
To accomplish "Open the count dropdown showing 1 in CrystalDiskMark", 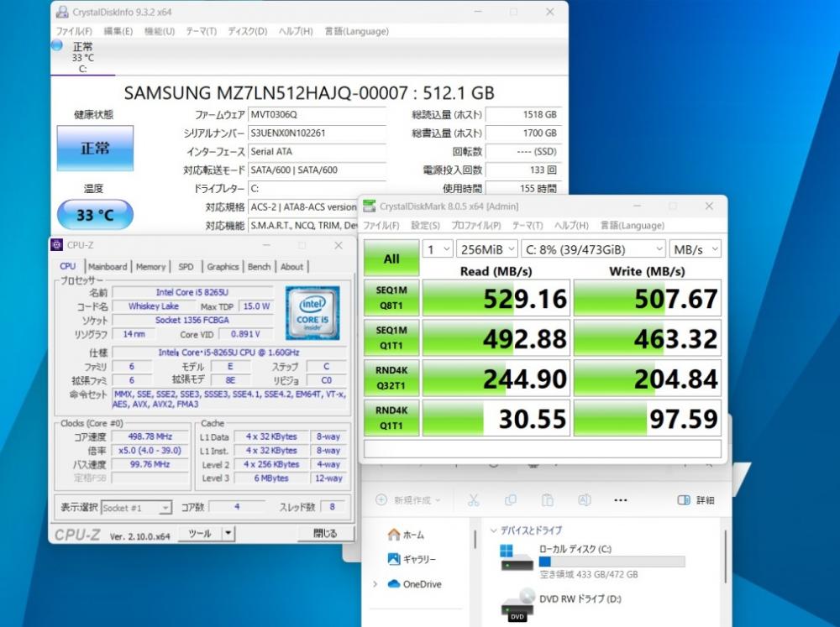I will click(x=438, y=249).
